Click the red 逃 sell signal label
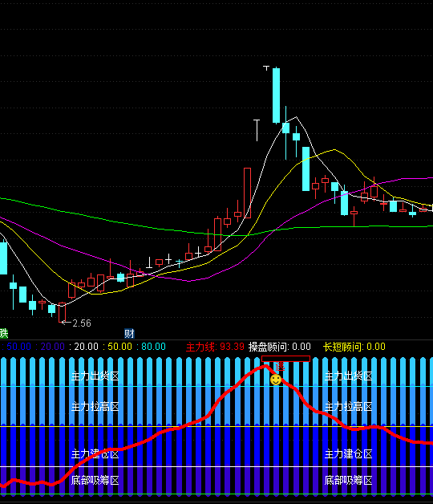This screenshot has width=433, height=504. 280,367
